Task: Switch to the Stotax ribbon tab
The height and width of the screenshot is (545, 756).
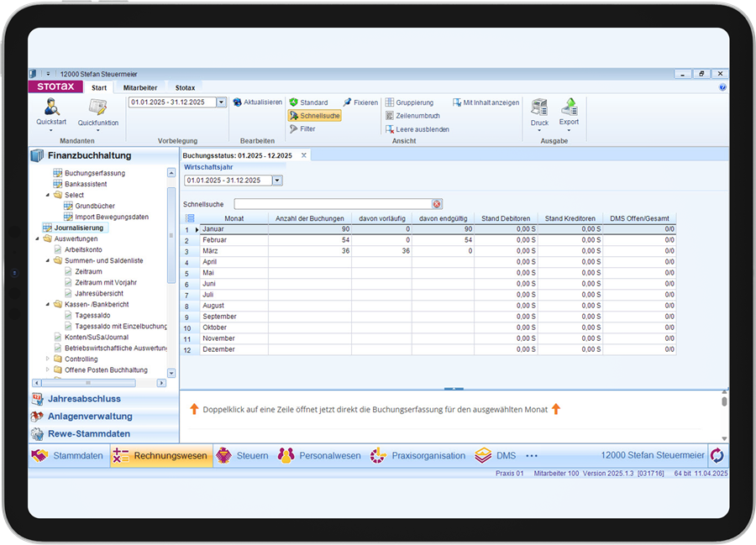Action: 185,87
